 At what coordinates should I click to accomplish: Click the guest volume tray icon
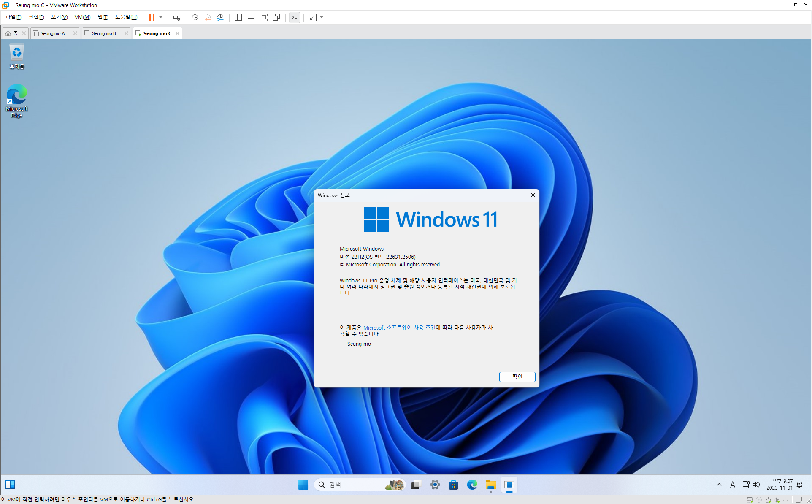point(756,485)
